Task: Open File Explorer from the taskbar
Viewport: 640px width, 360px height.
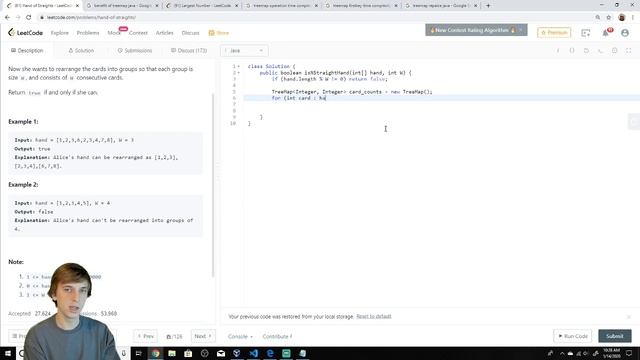Action: (x=172, y=353)
